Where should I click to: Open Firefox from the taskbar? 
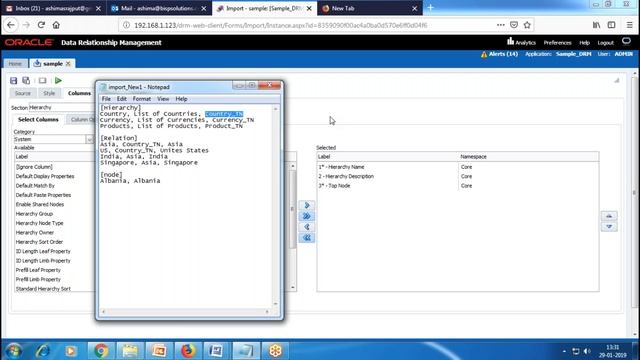pos(188,351)
